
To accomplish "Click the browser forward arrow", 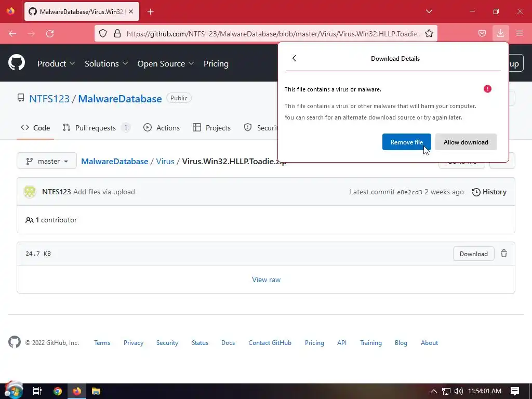I will coord(31,34).
